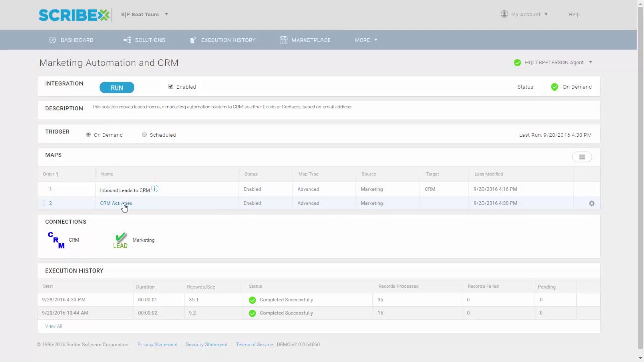644x362 pixels.
Task: Click success icon for 4:30 PM execution
Action: pyautogui.click(x=252, y=300)
